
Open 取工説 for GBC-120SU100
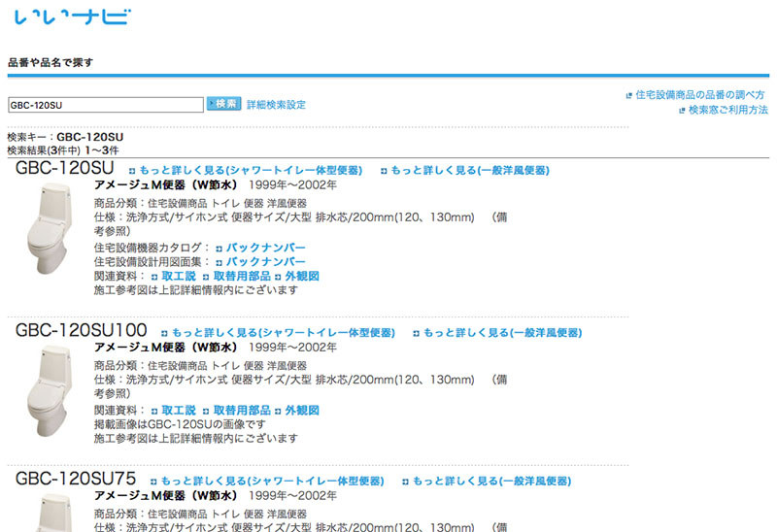pos(179,410)
